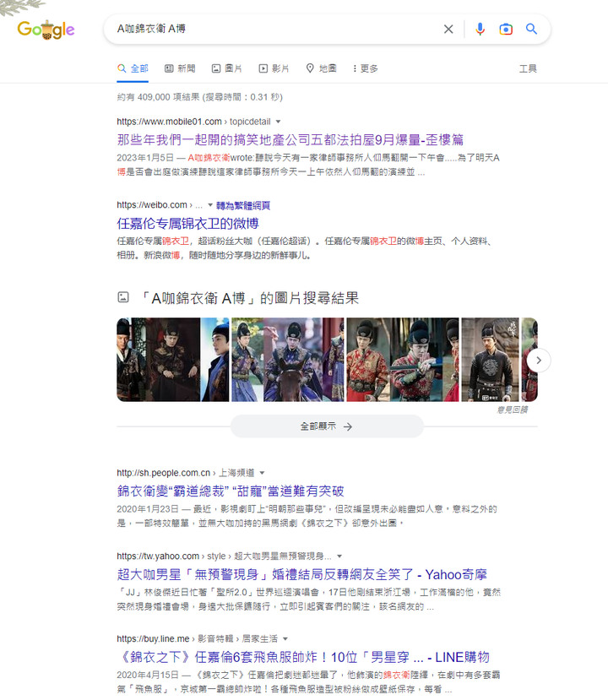This screenshot has height=700, width=608.
Task: Open the 圖片搜尋結果 heading
Action: 250,298
